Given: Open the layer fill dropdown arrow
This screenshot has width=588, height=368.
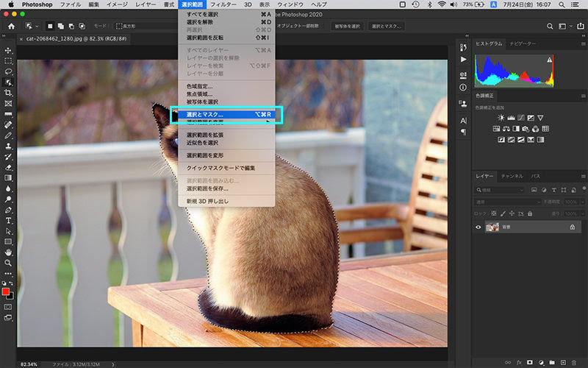Looking at the screenshot, I should pos(582,213).
